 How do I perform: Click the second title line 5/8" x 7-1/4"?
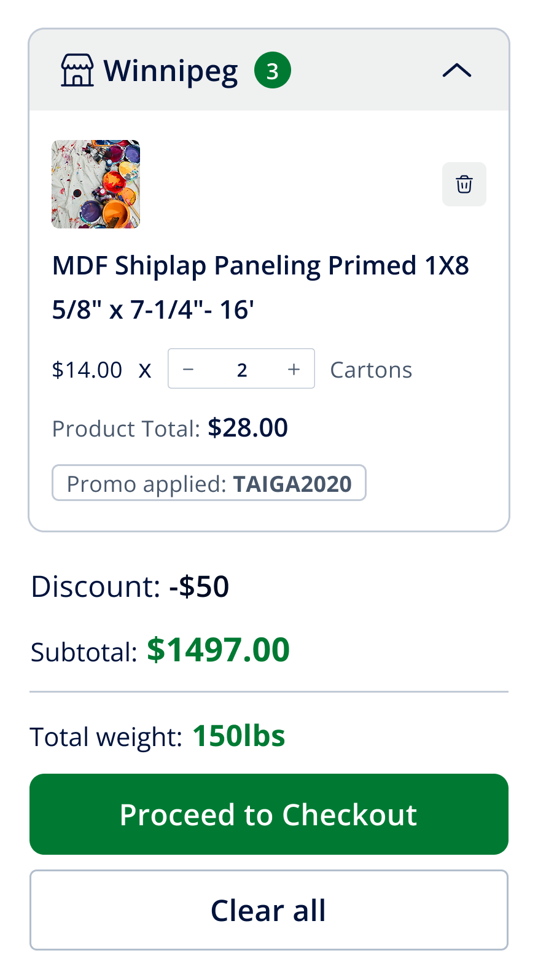click(153, 309)
